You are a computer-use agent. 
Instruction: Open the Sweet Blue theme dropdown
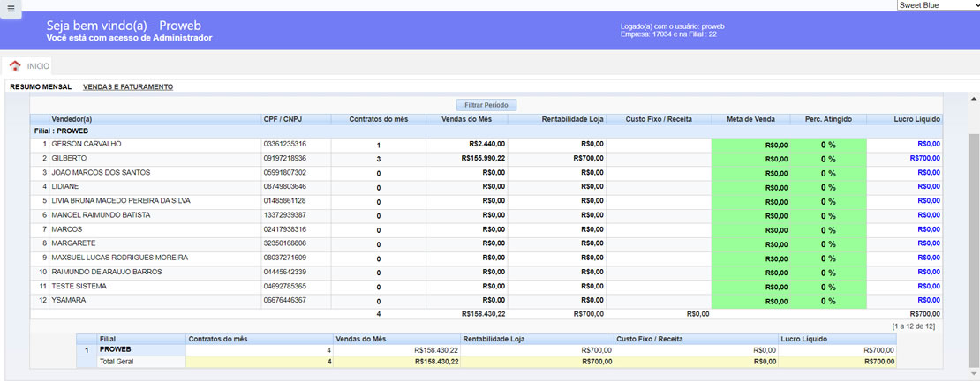[938, 5]
